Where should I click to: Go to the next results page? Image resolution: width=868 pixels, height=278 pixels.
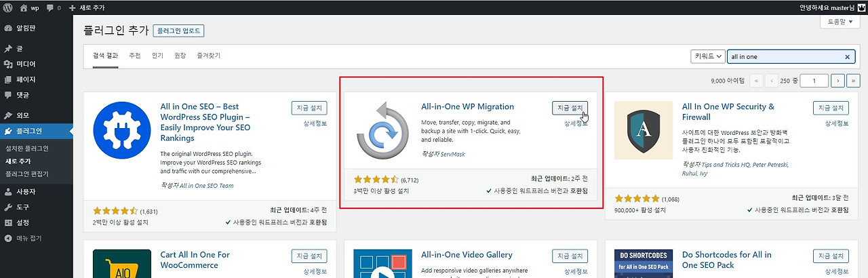click(838, 81)
